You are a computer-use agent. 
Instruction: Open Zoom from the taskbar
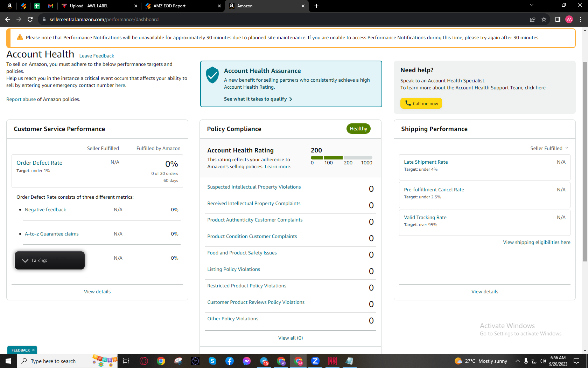(315, 361)
